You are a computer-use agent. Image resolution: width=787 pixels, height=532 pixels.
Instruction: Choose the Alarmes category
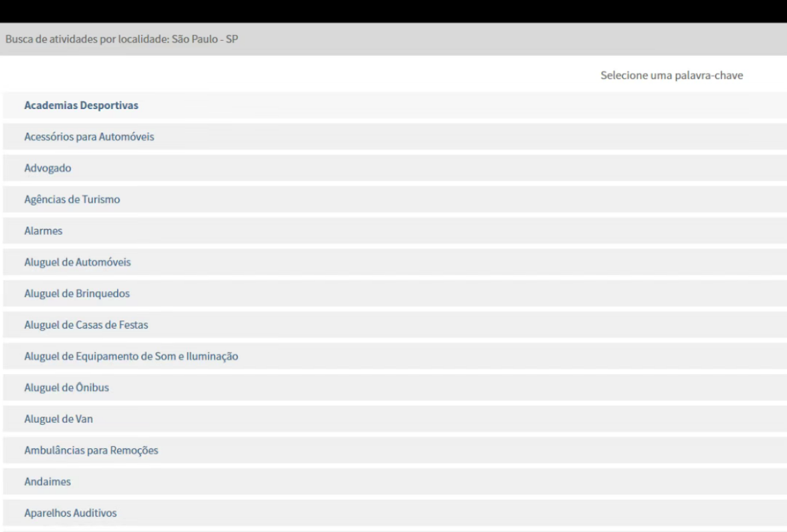43,231
